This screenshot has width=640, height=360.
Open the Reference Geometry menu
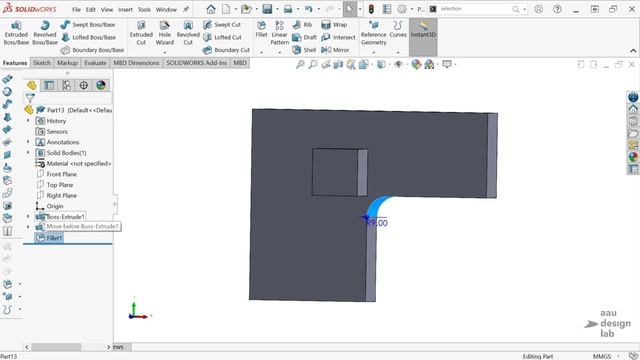pyautogui.click(x=373, y=33)
